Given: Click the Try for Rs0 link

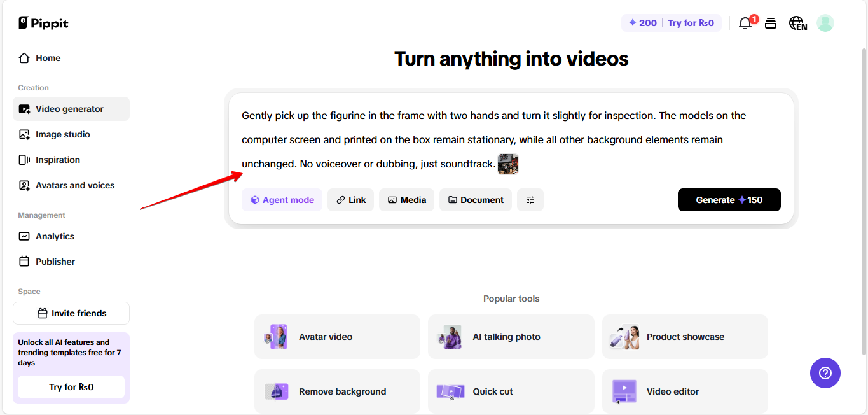Looking at the screenshot, I should [691, 22].
